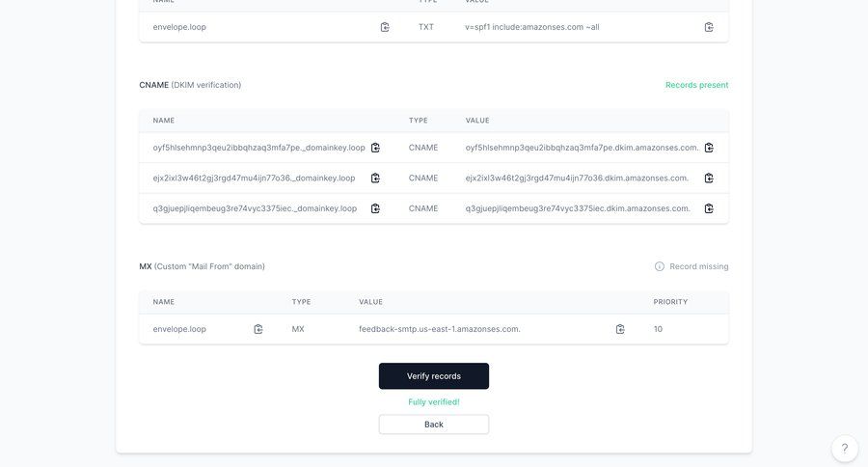Select the Record missing status text
868x467 pixels.
coord(699,266)
